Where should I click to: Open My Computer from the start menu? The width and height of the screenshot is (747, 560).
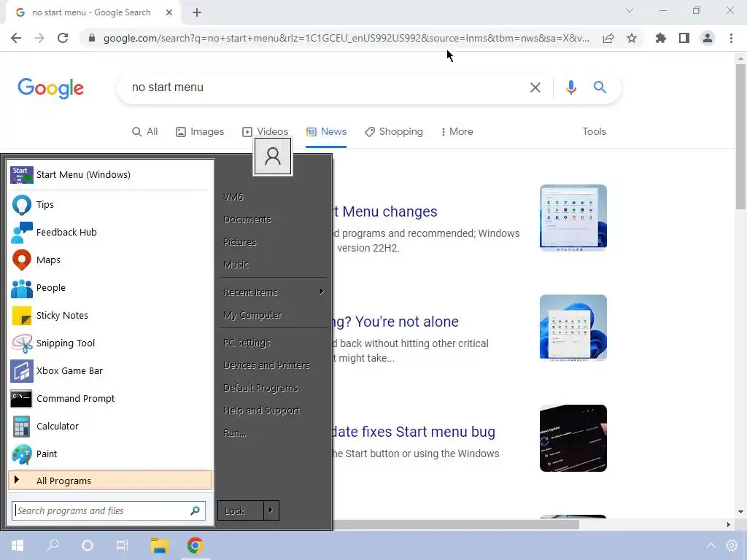(252, 315)
